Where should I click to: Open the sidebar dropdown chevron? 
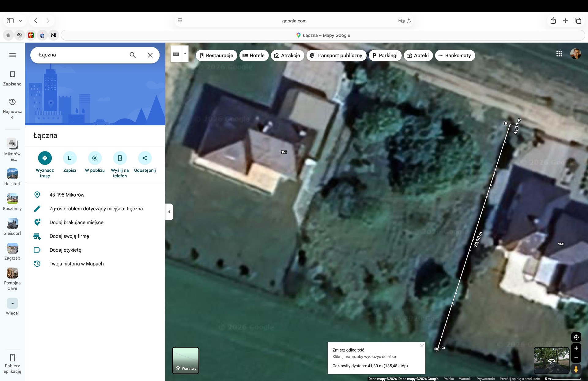tap(20, 21)
